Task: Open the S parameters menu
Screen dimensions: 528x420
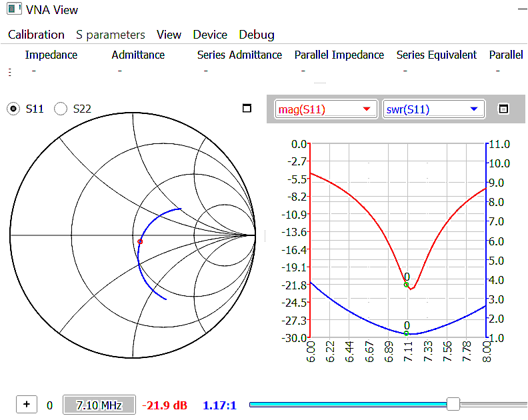Action: tap(111, 35)
